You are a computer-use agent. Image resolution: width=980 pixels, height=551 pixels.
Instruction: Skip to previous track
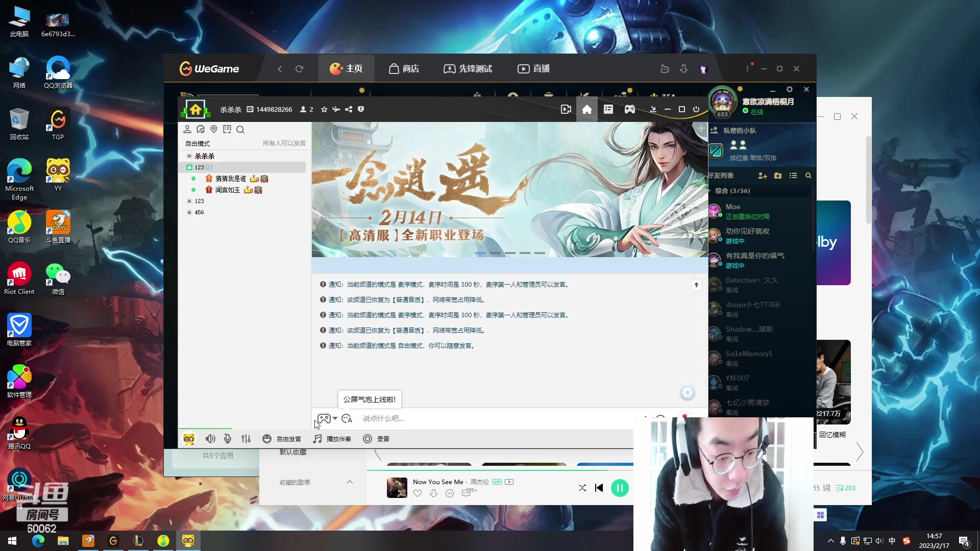599,488
